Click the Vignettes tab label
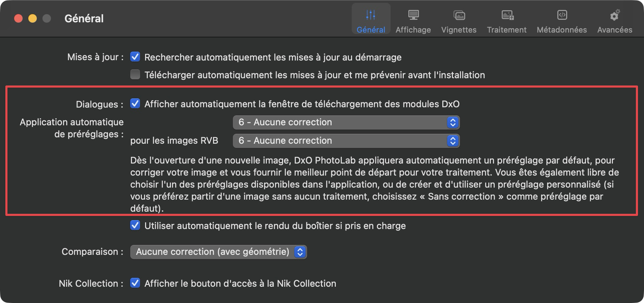This screenshot has width=644, height=303. (x=459, y=30)
